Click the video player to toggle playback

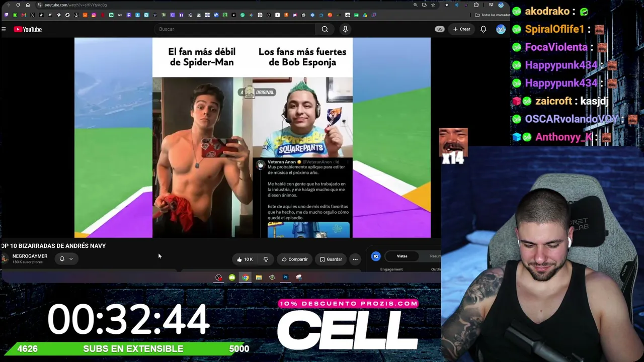point(253,138)
